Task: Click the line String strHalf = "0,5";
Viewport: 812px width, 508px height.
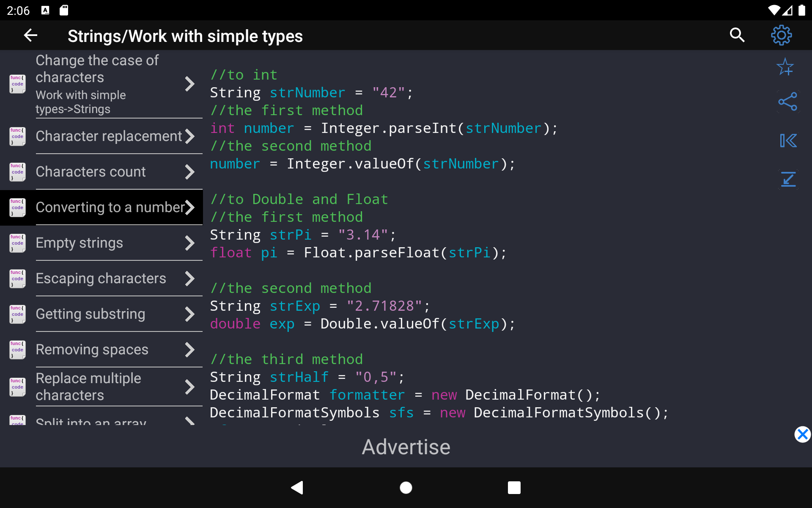Action: 307,377
